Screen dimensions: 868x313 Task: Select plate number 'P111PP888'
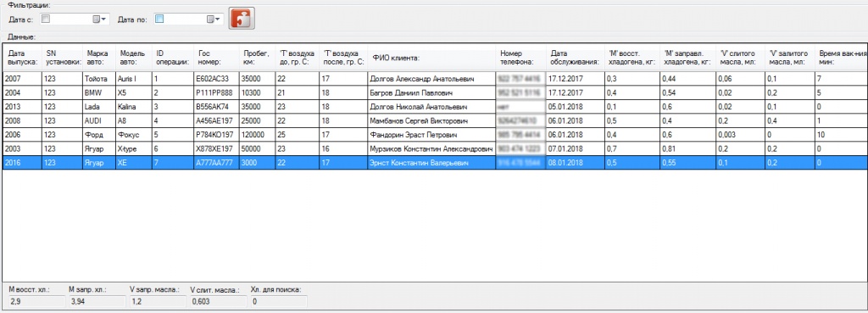point(216,92)
